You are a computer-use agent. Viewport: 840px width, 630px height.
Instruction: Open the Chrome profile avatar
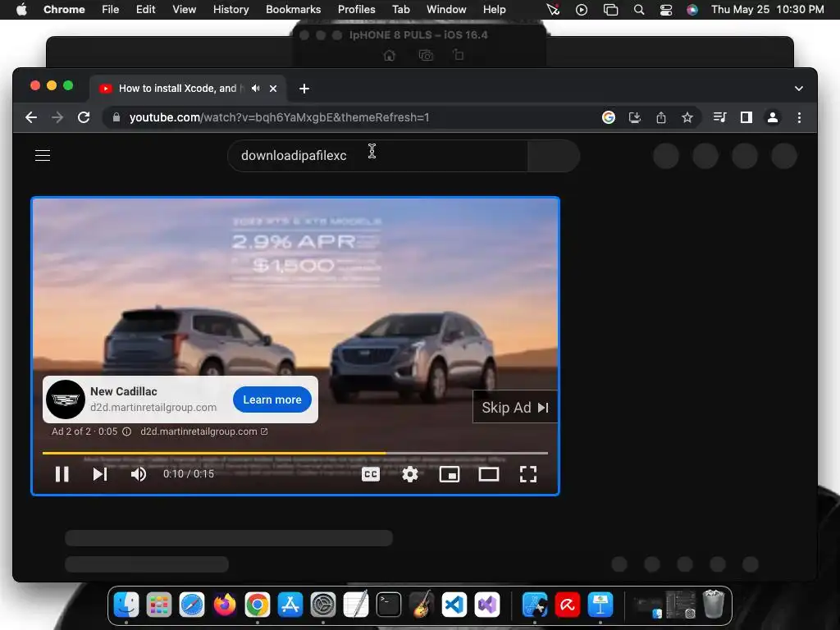click(773, 117)
